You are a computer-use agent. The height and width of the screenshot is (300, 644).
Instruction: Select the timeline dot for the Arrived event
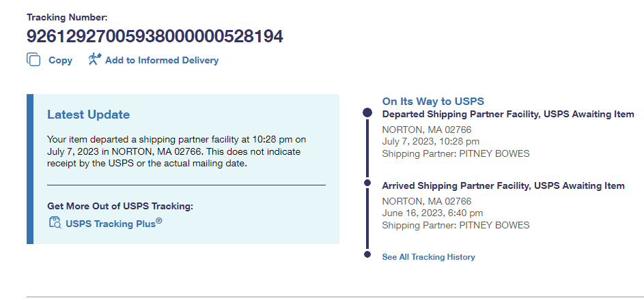coord(367,184)
